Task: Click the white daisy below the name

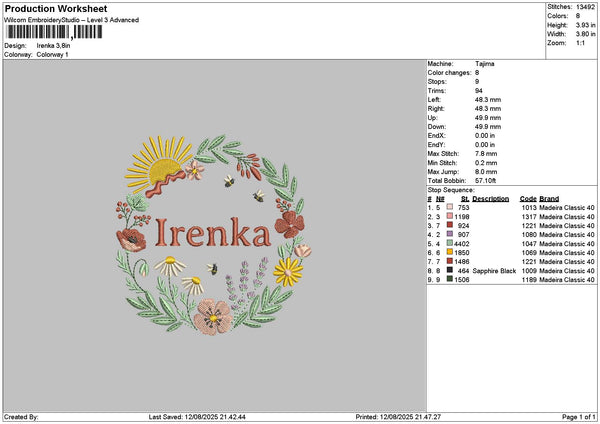Action: click(170, 266)
